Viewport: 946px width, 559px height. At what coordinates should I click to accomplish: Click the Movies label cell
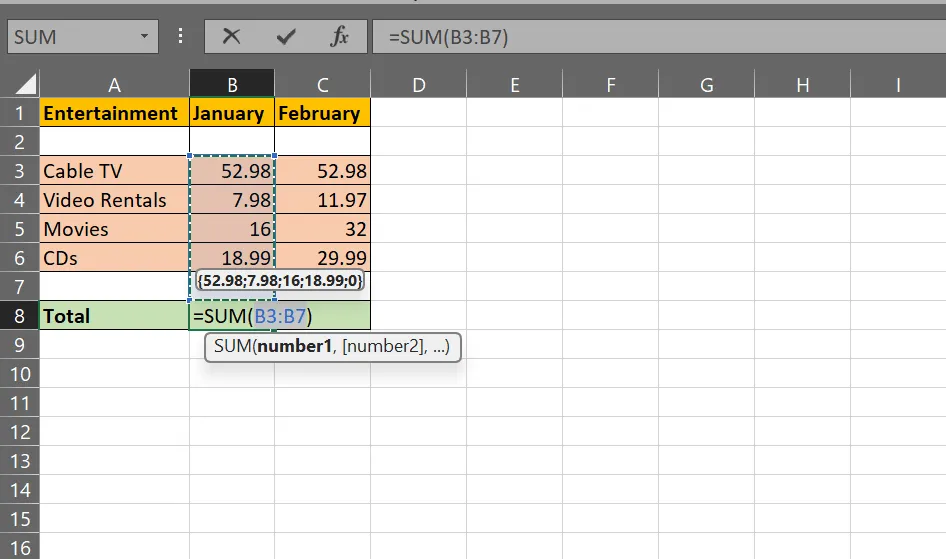point(115,229)
